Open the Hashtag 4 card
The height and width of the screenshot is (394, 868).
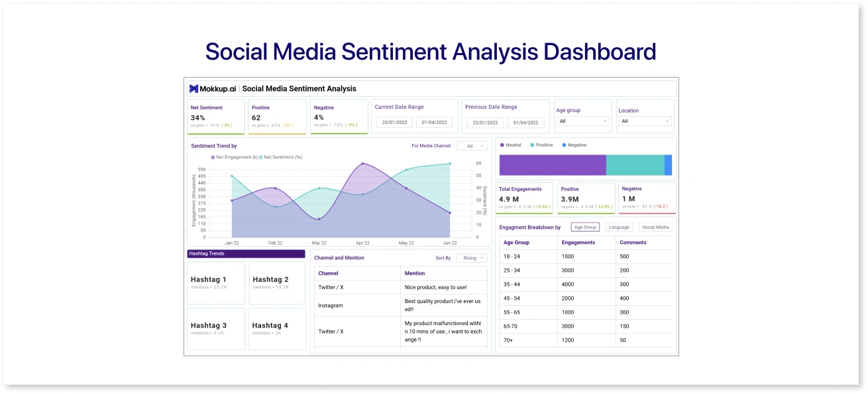point(278,329)
